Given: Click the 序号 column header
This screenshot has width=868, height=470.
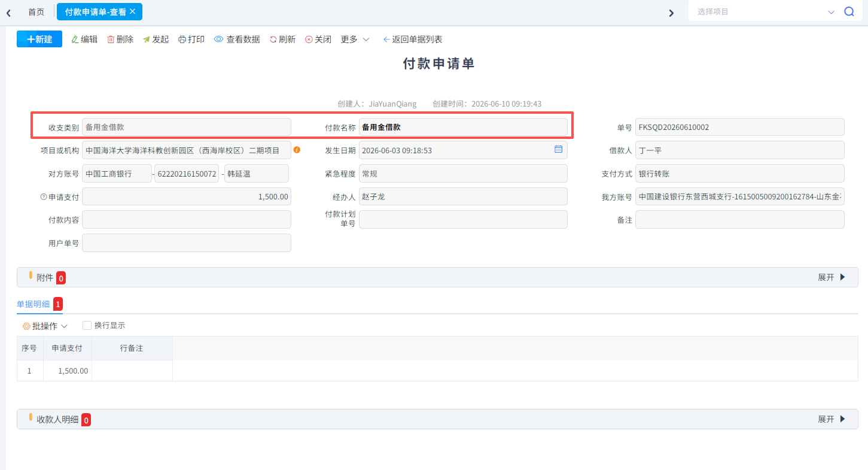Looking at the screenshot, I should pos(30,348).
